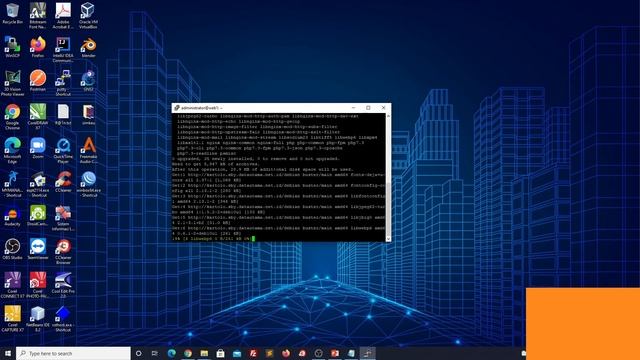Select the Bitstream Font Navigator icon
The image size is (640, 360).
tap(38, 16)
